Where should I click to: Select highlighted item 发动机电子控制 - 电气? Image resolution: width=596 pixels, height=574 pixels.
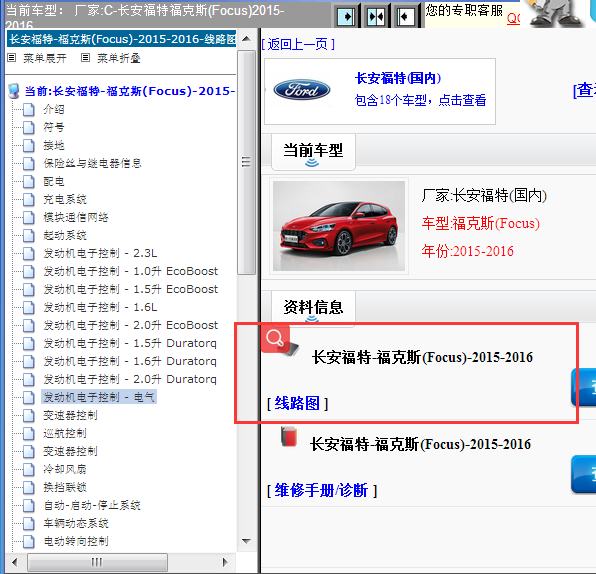point(99,397)
